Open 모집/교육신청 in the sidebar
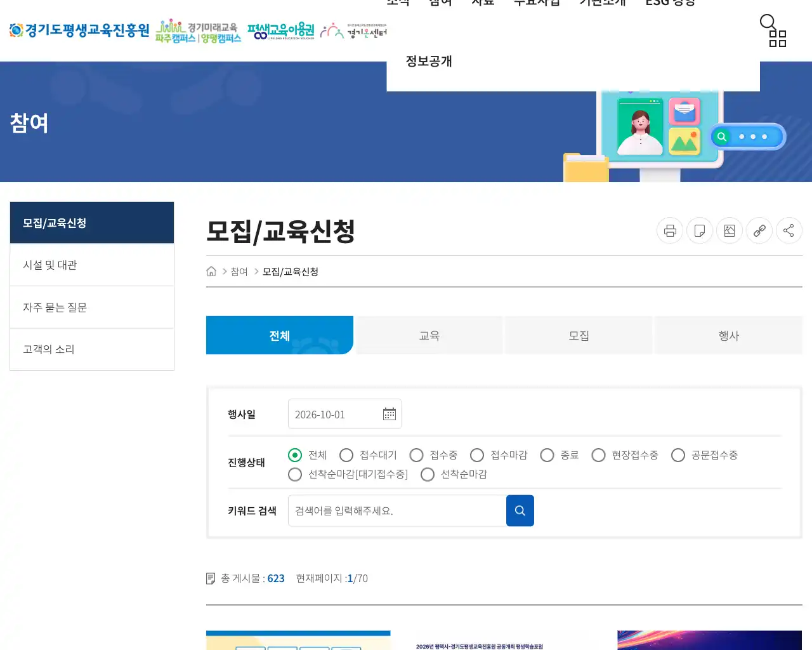 tap(92, 223)
